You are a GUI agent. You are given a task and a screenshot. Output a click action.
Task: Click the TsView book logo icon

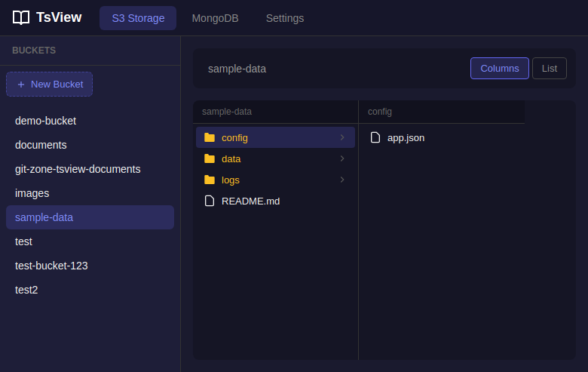[21, 17]
